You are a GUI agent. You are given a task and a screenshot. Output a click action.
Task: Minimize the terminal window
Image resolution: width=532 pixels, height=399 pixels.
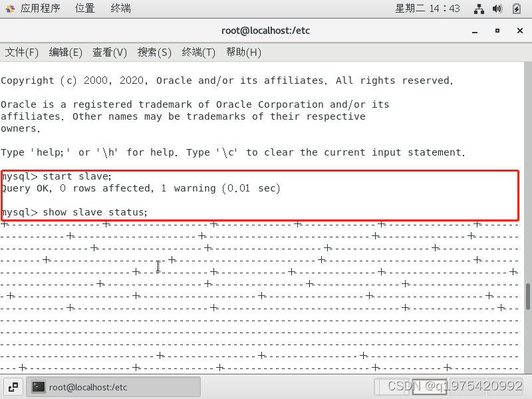point(475,31)
